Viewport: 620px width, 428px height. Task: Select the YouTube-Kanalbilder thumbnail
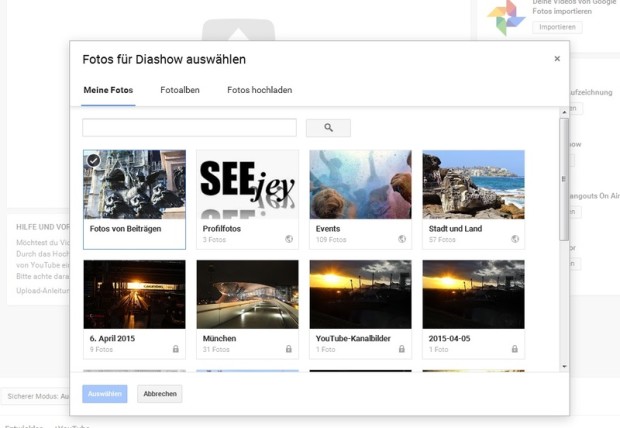pos(361,294)
